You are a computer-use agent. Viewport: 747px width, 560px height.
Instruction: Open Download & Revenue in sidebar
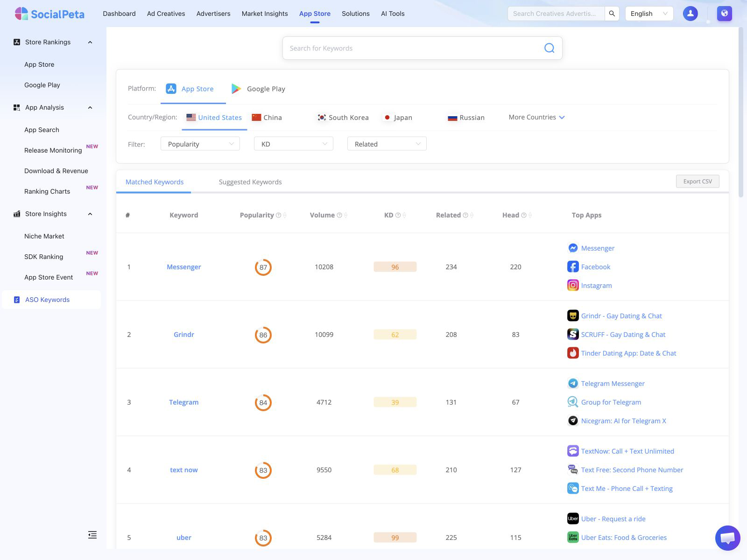click(x=56, y=171)
